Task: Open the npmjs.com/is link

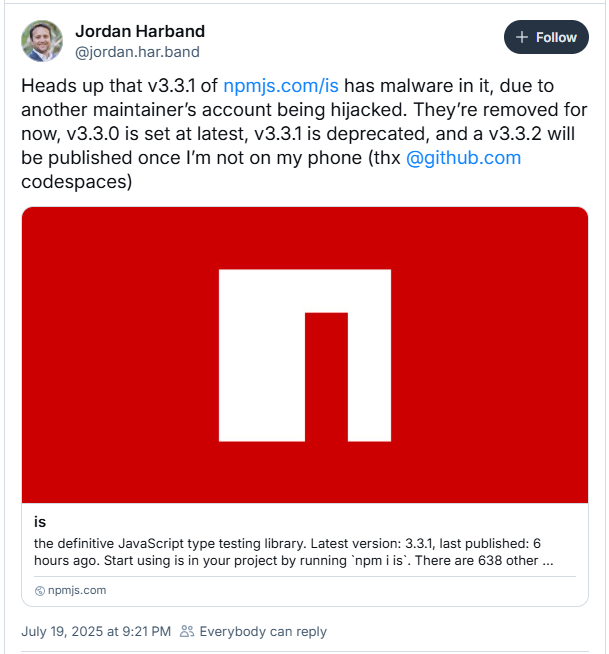Action: point(281,87)
